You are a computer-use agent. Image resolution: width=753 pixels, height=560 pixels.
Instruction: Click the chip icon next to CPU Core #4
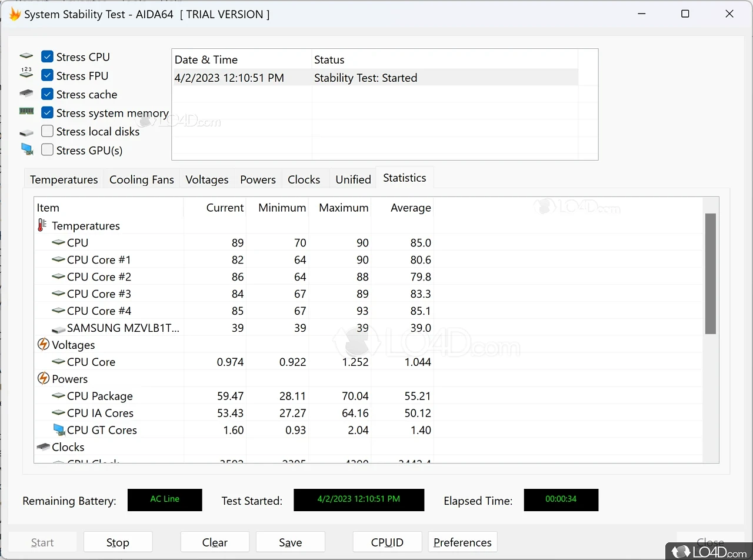[x=58, y=311]
